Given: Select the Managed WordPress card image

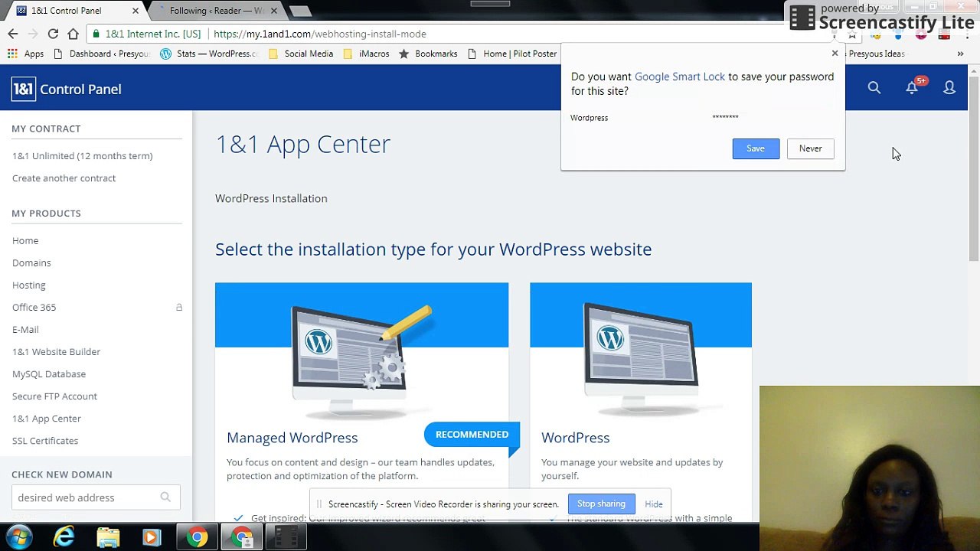Looking at the screenshot, I should [x=361, y=351].
